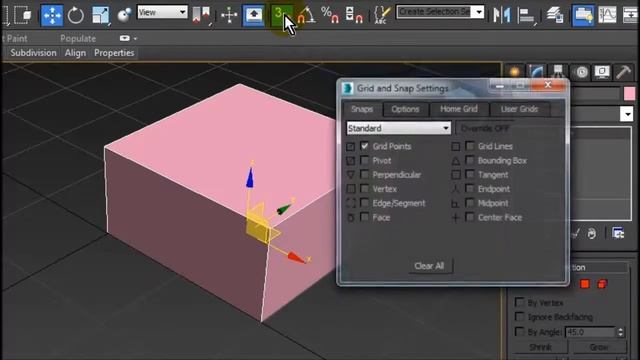Toggle Keyboard Shortcut Override icon
Image resolution: width=640 pixels, height=360 pixels.
pyautogui.click(x=253, y=16)
